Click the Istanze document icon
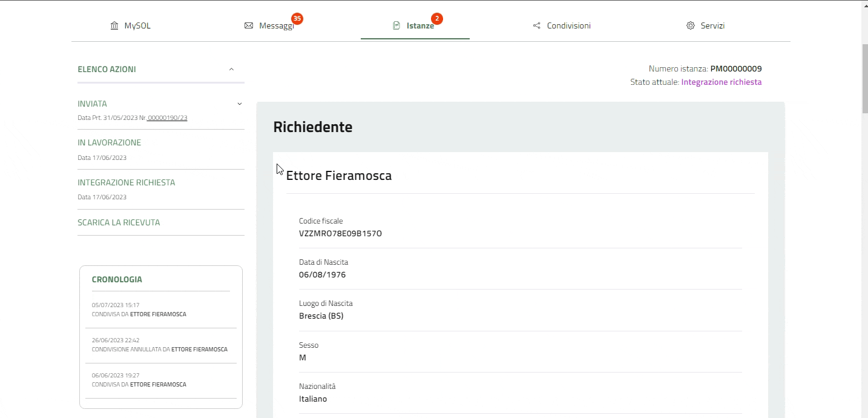 pyautogui.click(x=396, y=26)
